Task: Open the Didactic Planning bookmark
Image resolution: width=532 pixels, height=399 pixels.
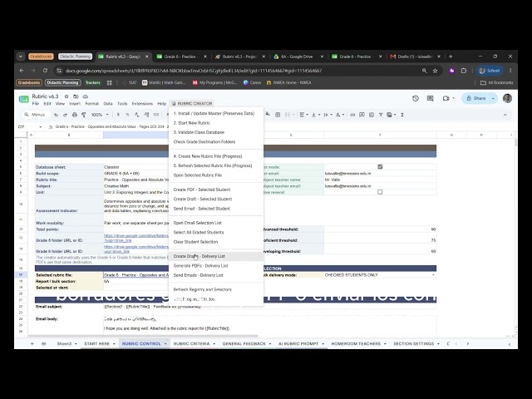Action: [63, 82]
